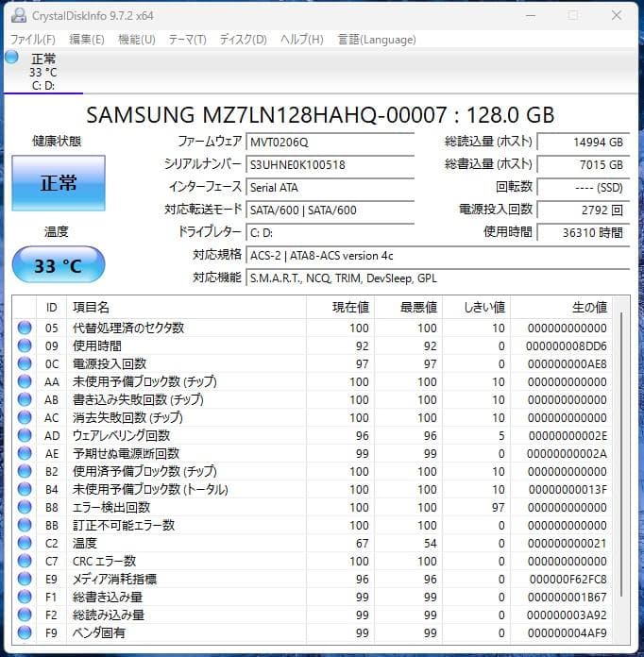Screen dimensions: 644x657
Task: Click the power on count value 2792 回
Action: coord(584,210)
